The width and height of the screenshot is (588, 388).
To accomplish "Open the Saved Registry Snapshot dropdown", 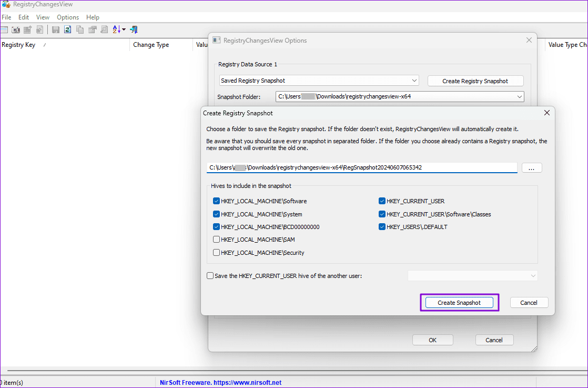I will pyautogui.click(x=319, y=81).
